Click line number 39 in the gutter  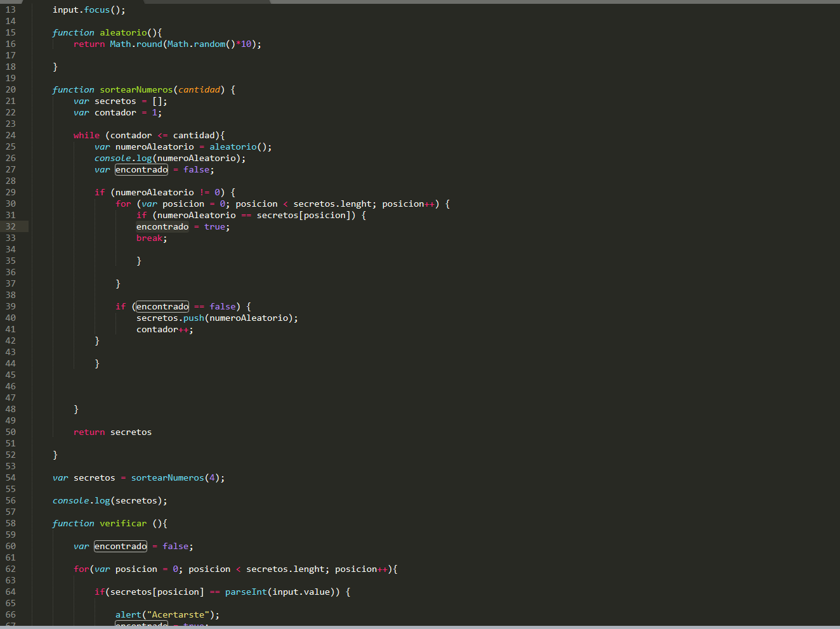11,306
